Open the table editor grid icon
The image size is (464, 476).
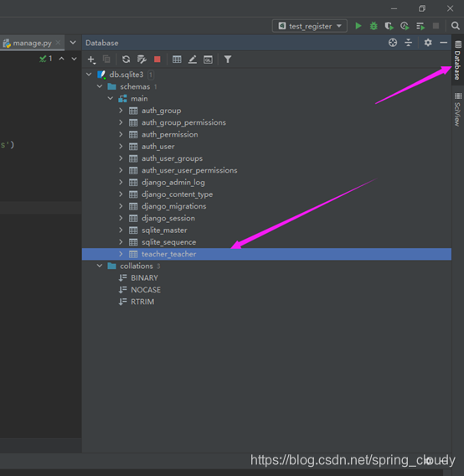(x=177, y=59)
